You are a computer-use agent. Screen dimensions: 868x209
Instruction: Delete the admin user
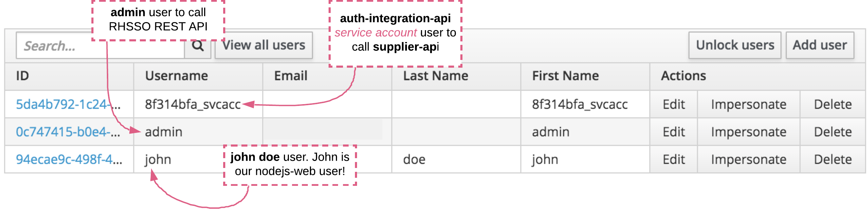tap(833, 132)
